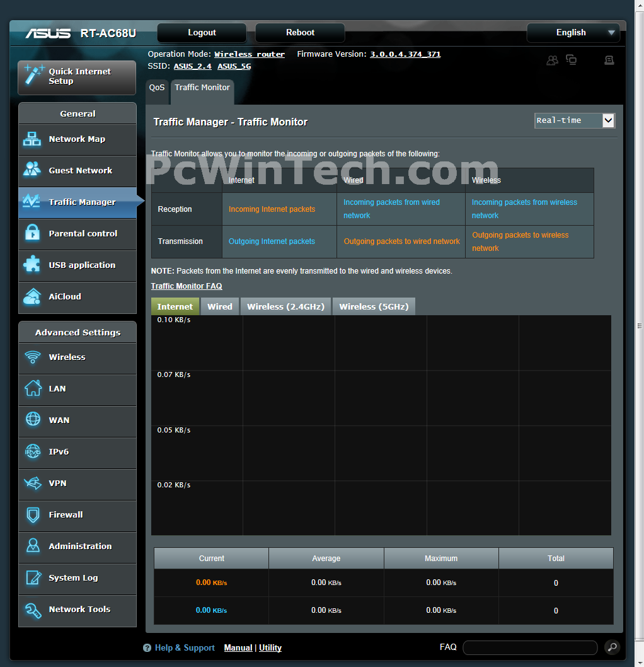Image resolution: width=644 pixels, height=667 pixels.
Task: Click the Current column header
Action: click(x=211, y=558)
